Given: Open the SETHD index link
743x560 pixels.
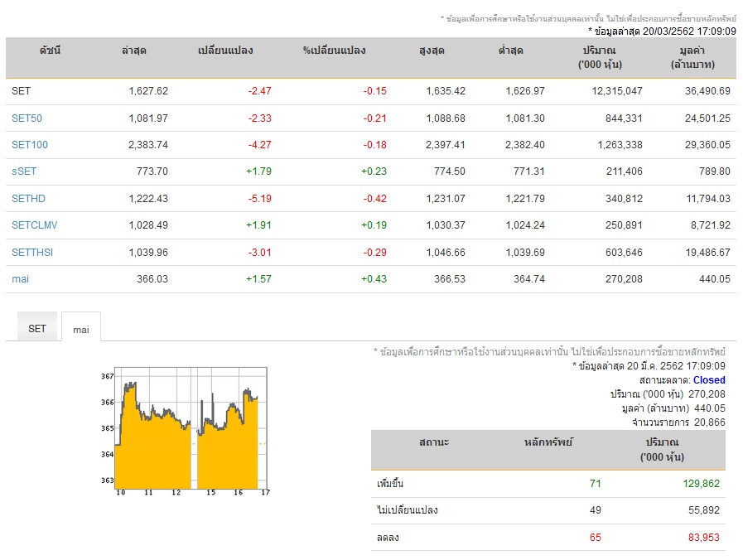Looking at the screenshot, I should 28,198.
